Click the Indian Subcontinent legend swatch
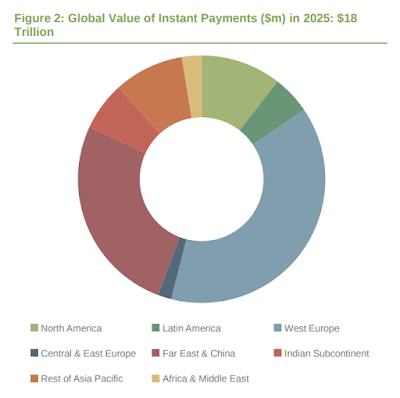400x398 pixels. [x=277, y=353]
